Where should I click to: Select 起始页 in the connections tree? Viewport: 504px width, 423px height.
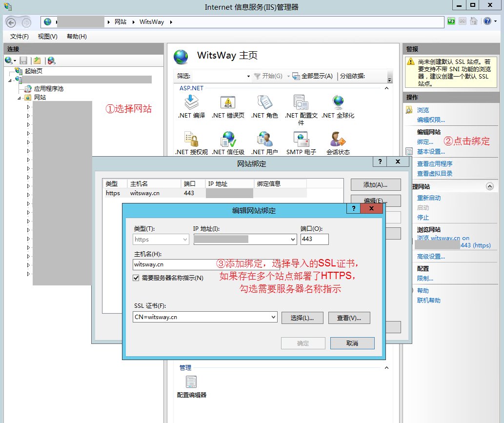(x=34, y=71)
